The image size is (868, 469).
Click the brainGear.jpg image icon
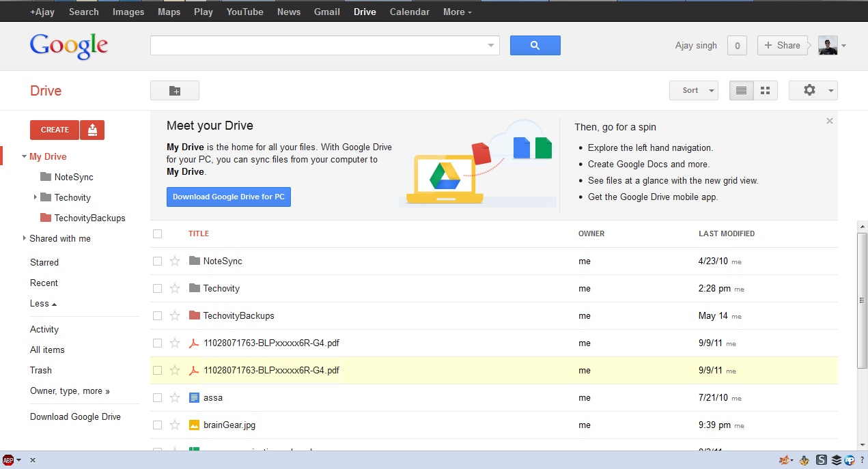(x=194, y=425)
